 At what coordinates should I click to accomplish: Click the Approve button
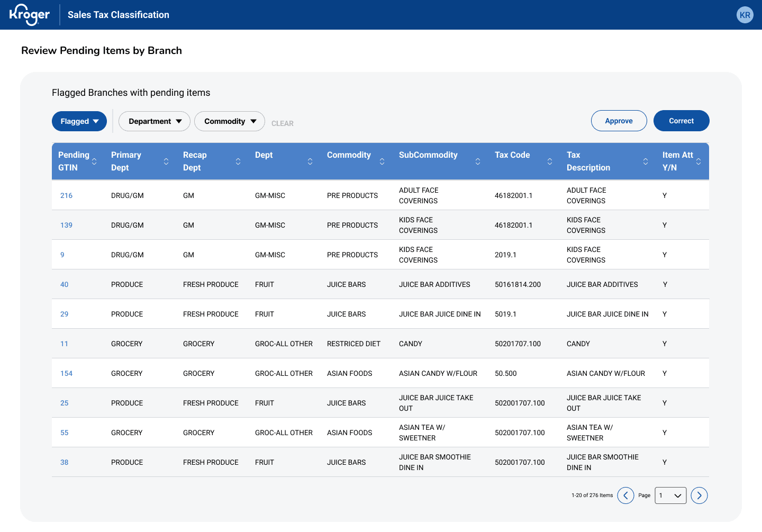(x=619, y=121)
